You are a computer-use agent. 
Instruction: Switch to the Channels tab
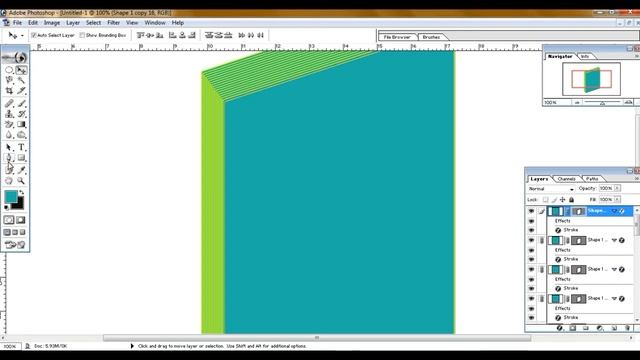point(566,179)
